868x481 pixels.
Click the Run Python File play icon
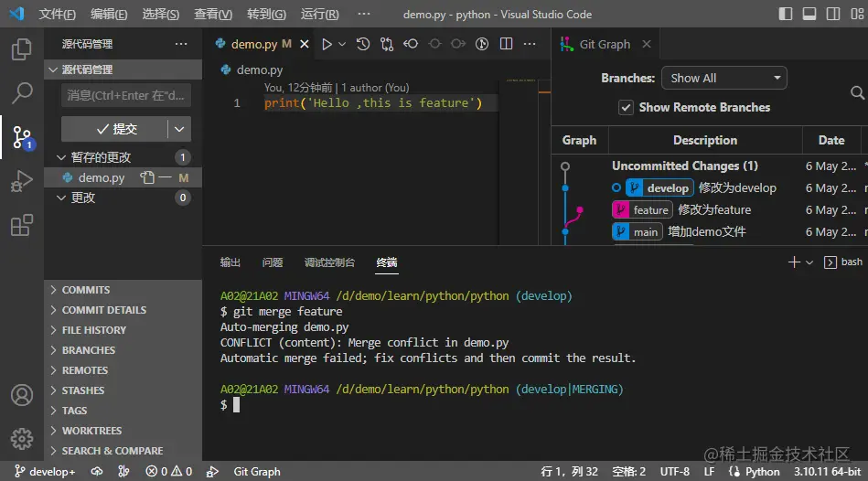coord(327,44)
